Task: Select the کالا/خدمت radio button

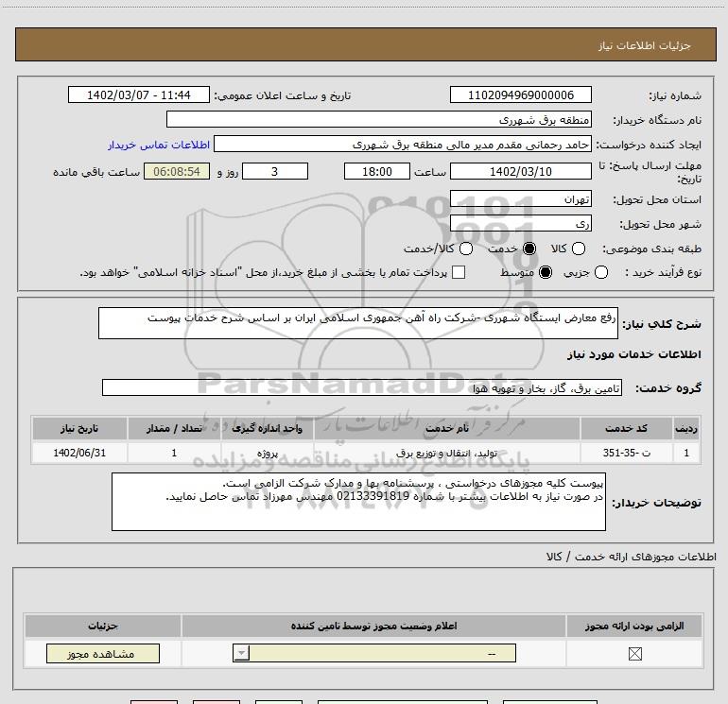Action: (x=466, y=249)
